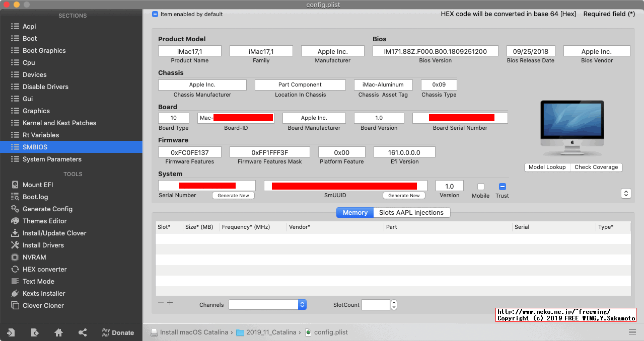Image resolution: width=644 pixels, height=341 pixels.
Task: Open the Mount EFI tool
Action: 37,185
